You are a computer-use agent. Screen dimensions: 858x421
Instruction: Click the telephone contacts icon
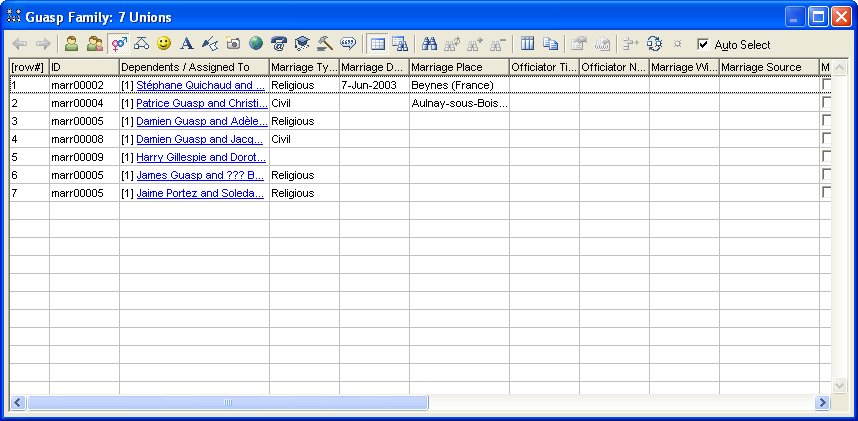279,44
